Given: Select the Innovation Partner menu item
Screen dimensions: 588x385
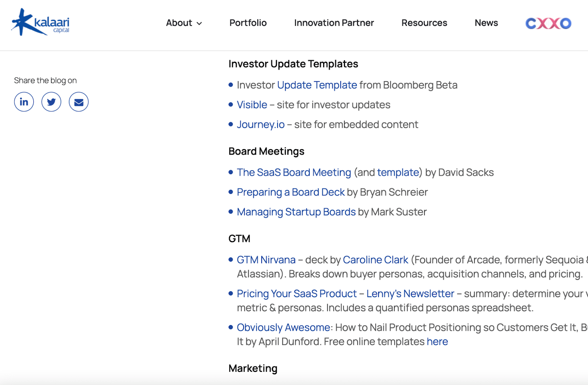Looking at the screenshot, I should click(x=334, y=23).
